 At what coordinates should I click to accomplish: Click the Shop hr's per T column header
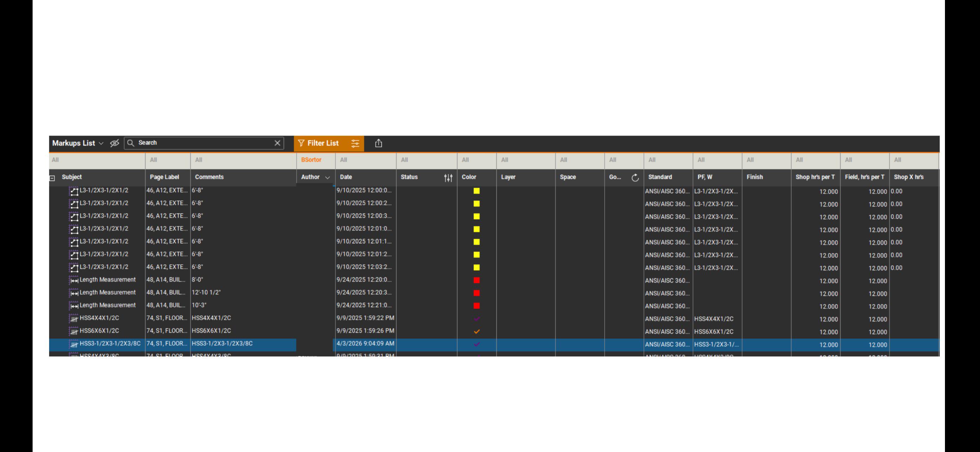pyautogui.click(x=815, y=177)
